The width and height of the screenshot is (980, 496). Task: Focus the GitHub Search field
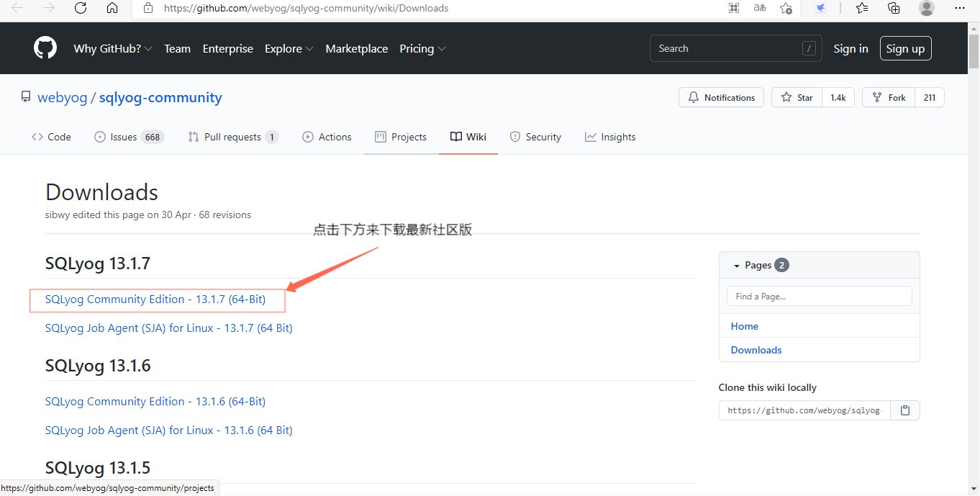coord(736,48)
